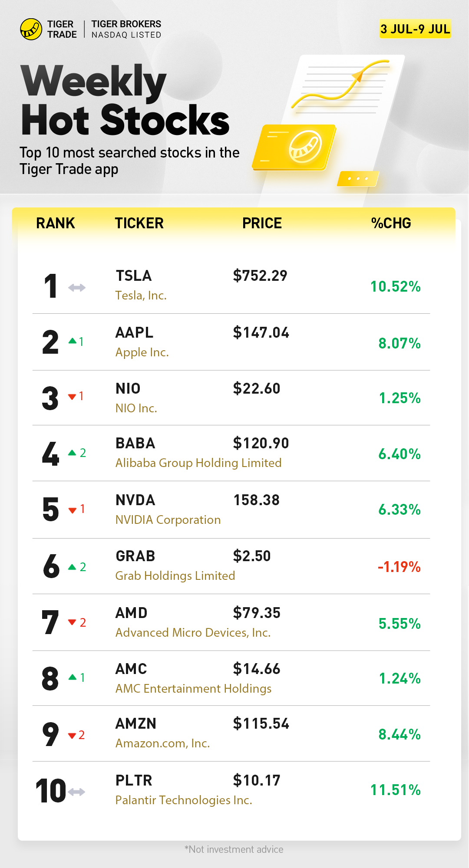The image size is (469, 868).
Task: Click the green up arrow beside GRAB
Action: coord(72,567)
